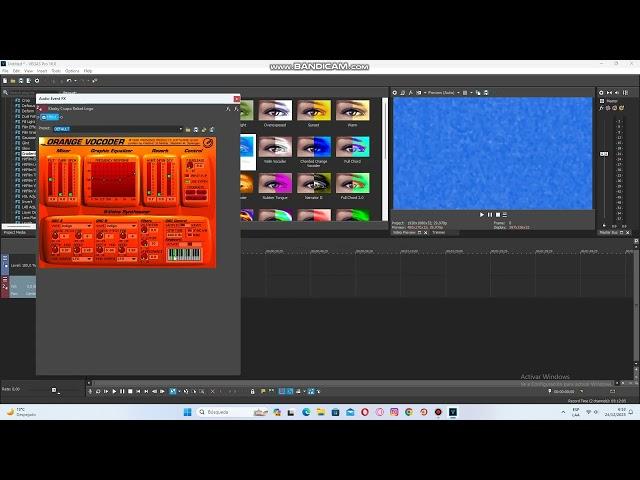Save the current FX preset
This screenshot has height=480, width=640.
[196, 129]
